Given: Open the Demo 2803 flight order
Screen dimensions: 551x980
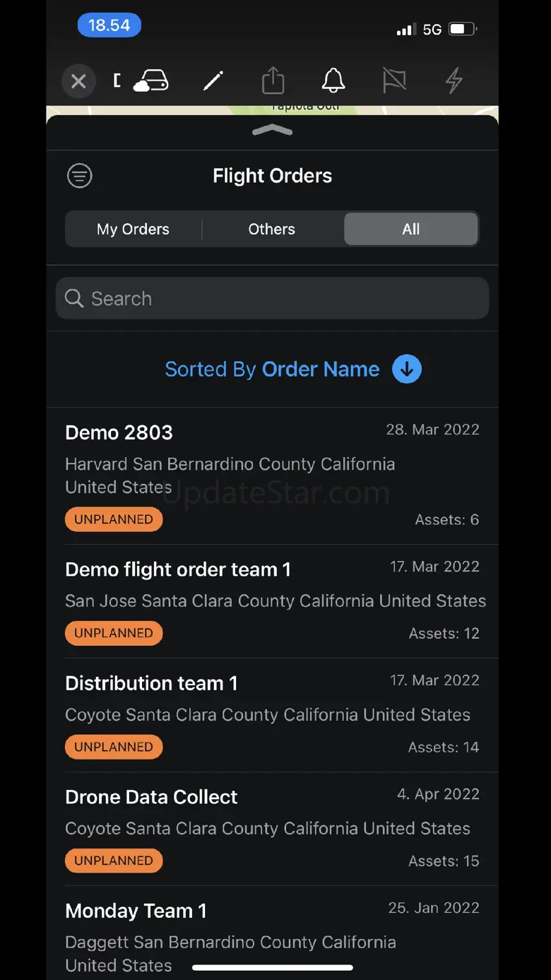Looking at the screenshot, I should click(272, 476).
